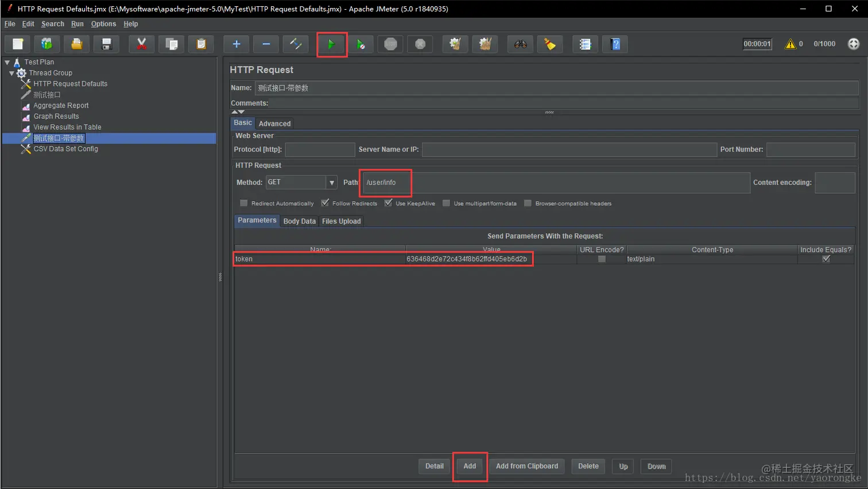
Task: Toggle the Use KeepAlive checkbox
Action: click(x=389, y=203)
